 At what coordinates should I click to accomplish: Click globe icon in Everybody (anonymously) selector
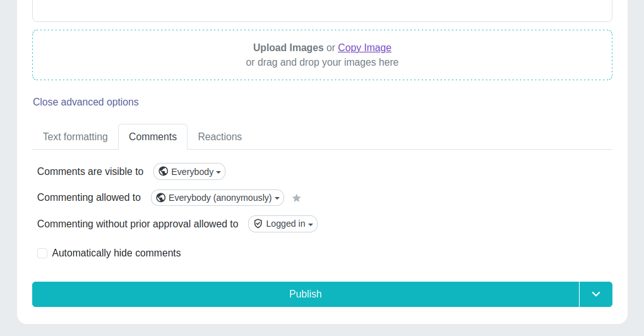coord(161,198)
